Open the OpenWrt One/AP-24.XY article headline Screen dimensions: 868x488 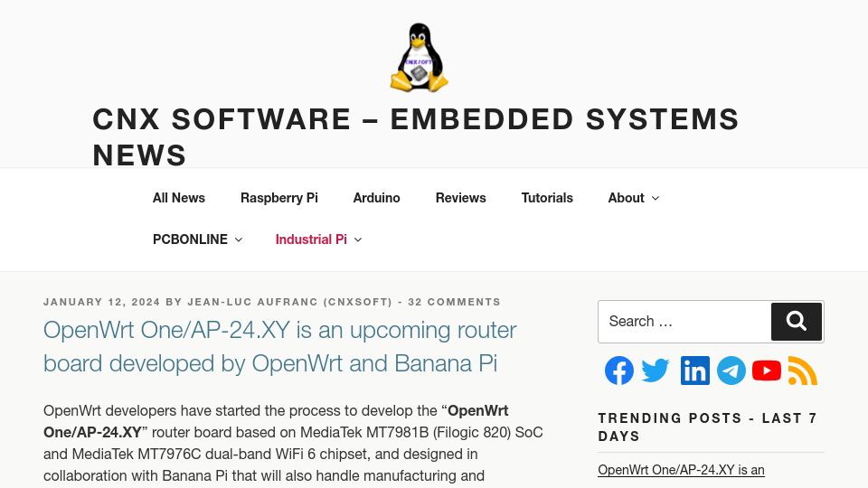[280, 346]
